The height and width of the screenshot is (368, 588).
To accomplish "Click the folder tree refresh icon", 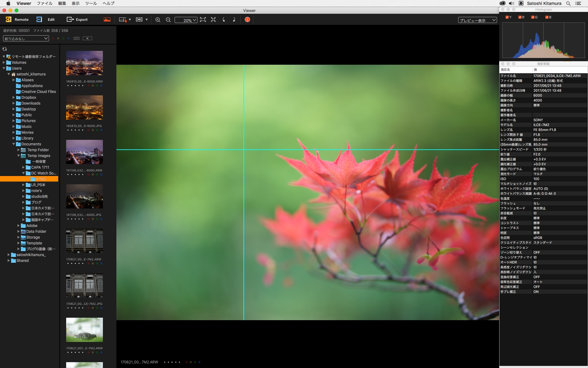I will 5,49.
